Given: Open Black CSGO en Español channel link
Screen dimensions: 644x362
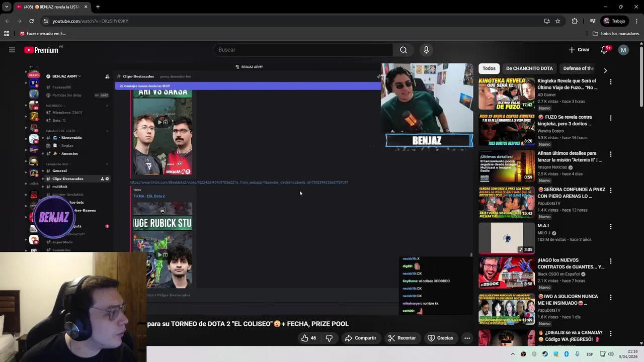Looking at the screenshot, I should point(558,274).
